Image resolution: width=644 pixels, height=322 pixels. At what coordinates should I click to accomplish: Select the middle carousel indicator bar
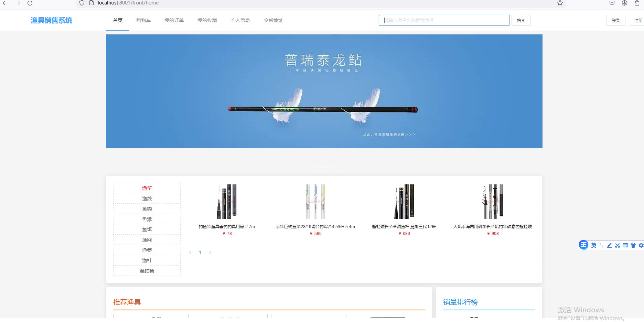(x=324, y=168)
